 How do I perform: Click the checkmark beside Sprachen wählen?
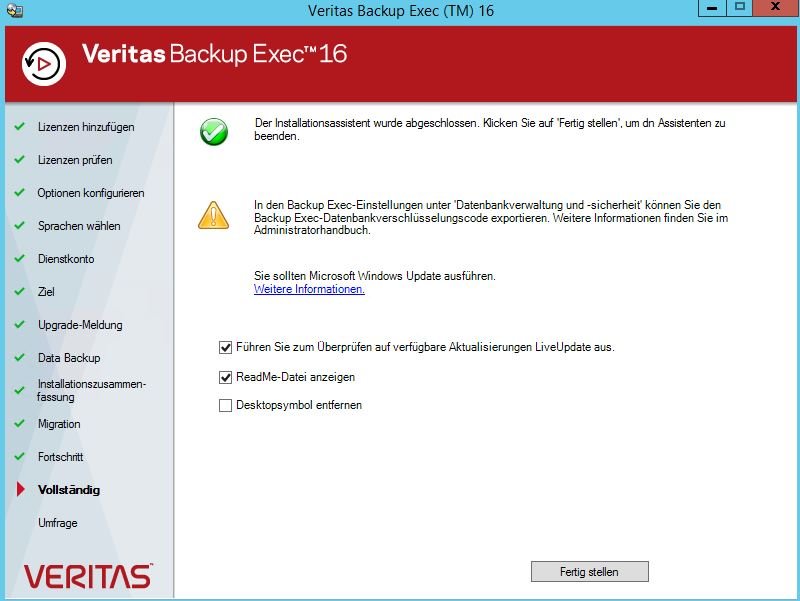tap(19, 225)
